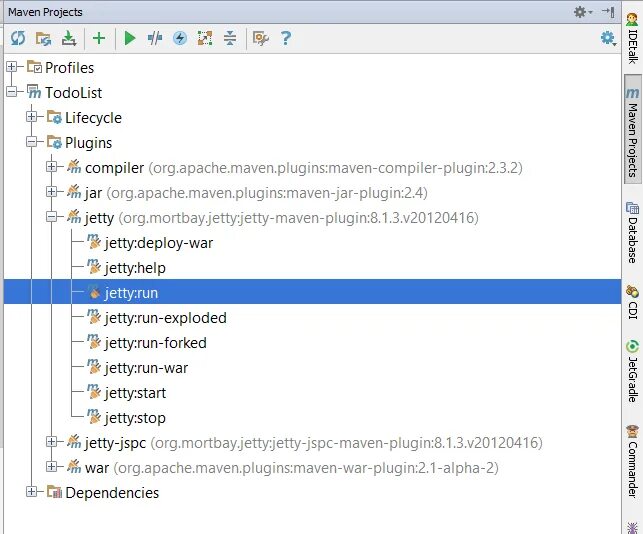643x534 pixels.
Task: Select the Lifecycle label
Action: tap(93, 118)
